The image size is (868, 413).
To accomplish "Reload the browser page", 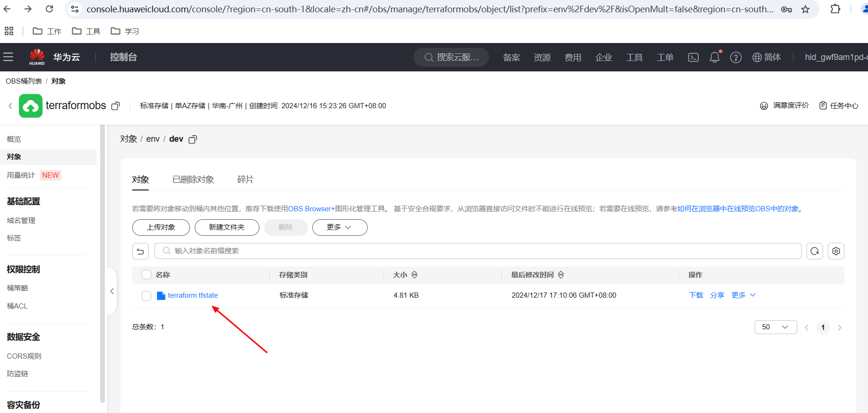I will coord(49,9).
